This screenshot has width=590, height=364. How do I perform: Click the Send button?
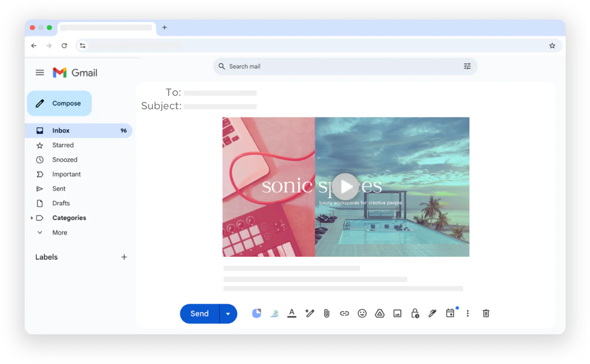(x=199, y=313)
